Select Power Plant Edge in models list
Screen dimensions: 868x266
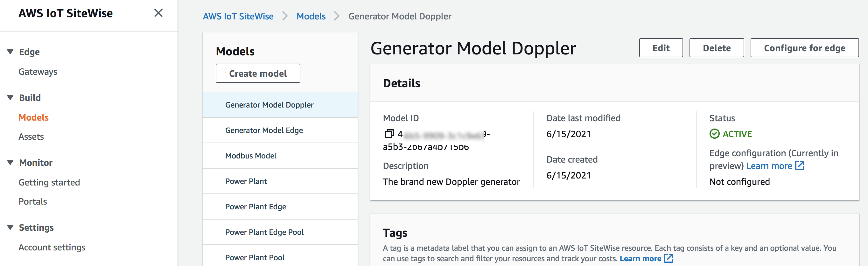pyautogui.click(x=280, y=207)
